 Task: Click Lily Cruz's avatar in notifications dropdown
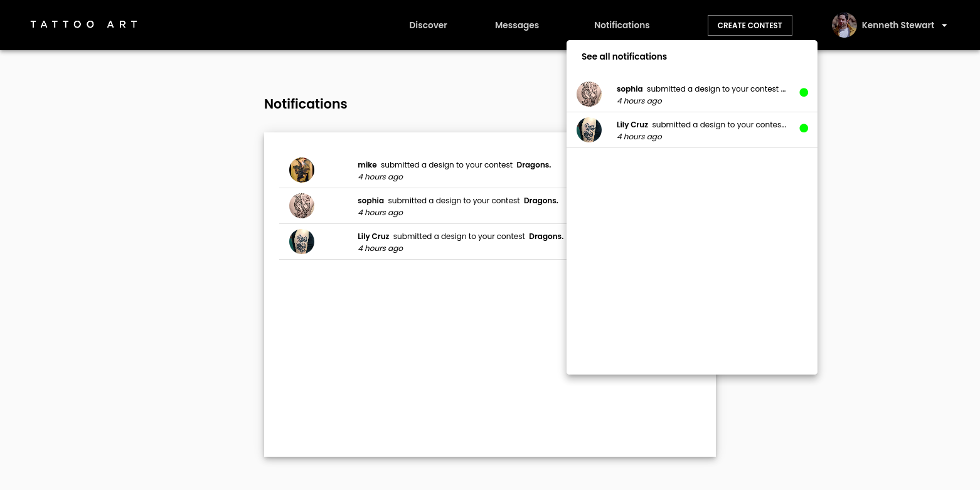point(589,130)
